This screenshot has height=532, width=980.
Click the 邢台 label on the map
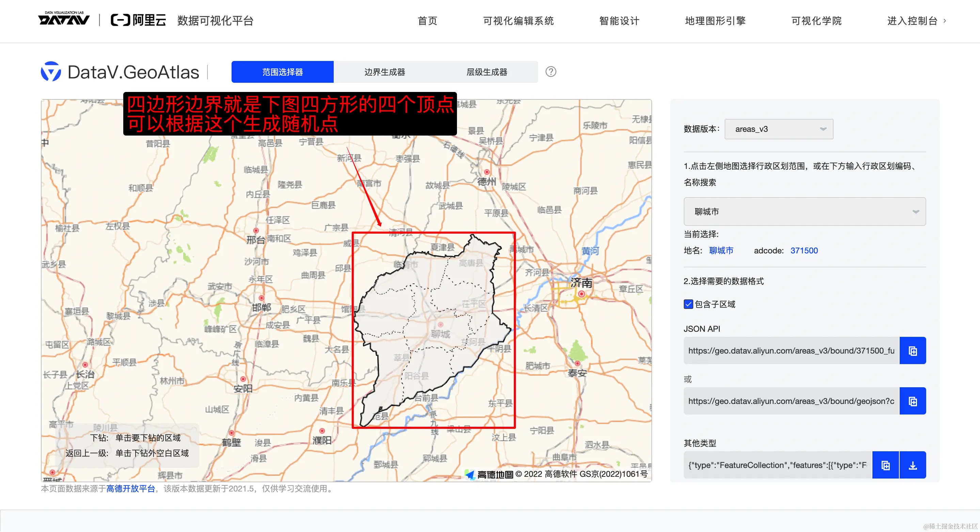255,240
